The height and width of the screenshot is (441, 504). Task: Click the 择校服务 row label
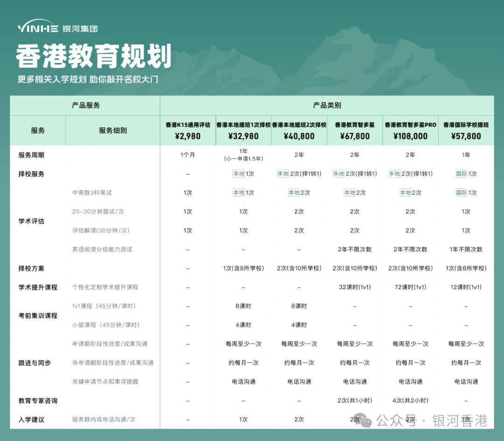coord(31,174)
